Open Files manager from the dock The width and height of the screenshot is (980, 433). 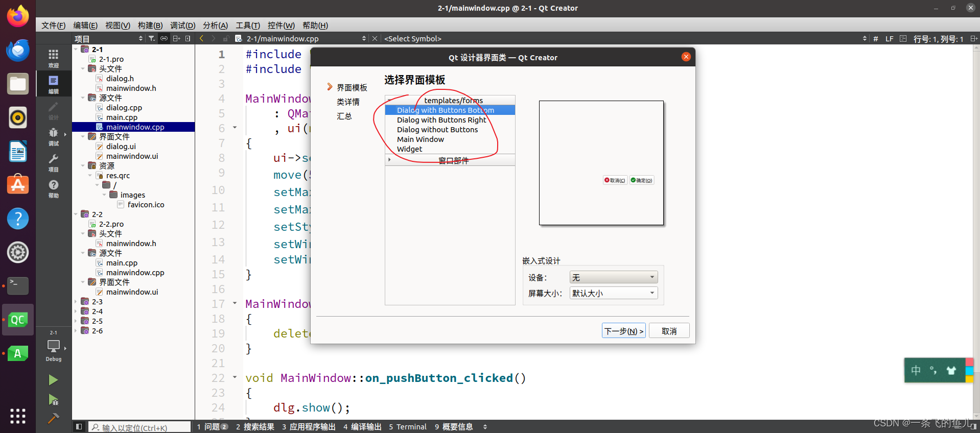click(x=18, y=84)
